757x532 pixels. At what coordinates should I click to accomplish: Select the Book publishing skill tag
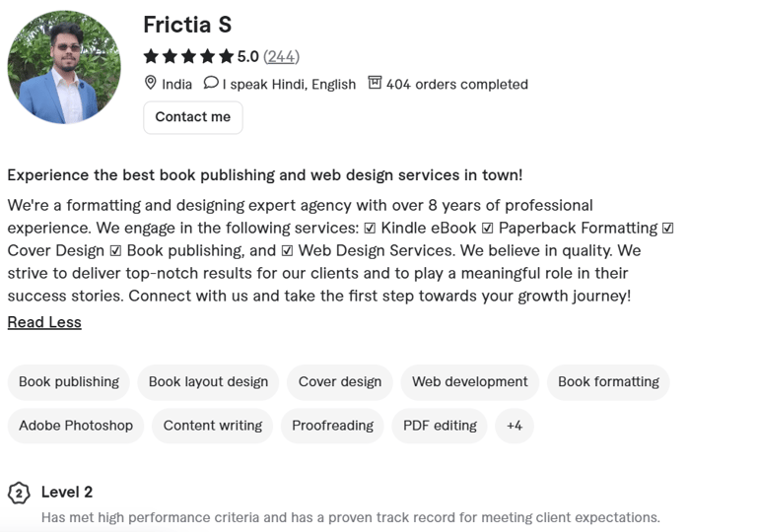tap(69, 382)
